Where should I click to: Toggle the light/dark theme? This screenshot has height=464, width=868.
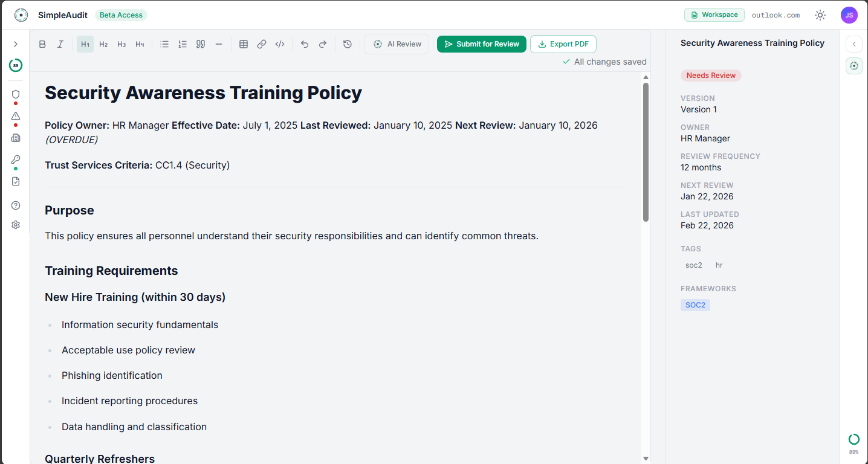[820, 15]
